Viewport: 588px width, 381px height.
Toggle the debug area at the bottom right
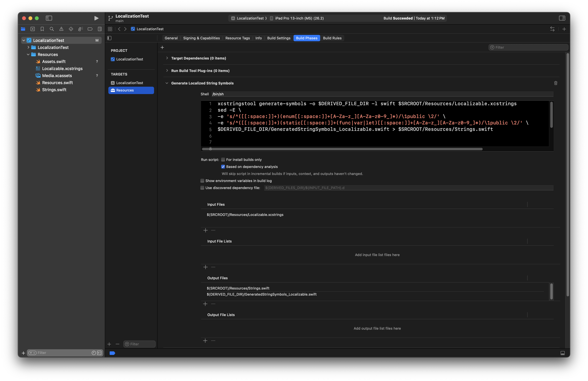[x=563, y=353]
